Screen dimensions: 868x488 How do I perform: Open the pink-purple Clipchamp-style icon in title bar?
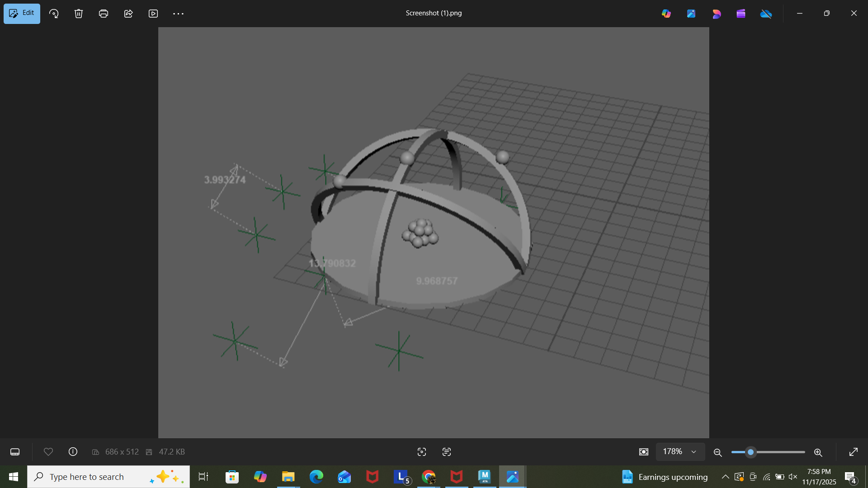click(x=717, y=14)
